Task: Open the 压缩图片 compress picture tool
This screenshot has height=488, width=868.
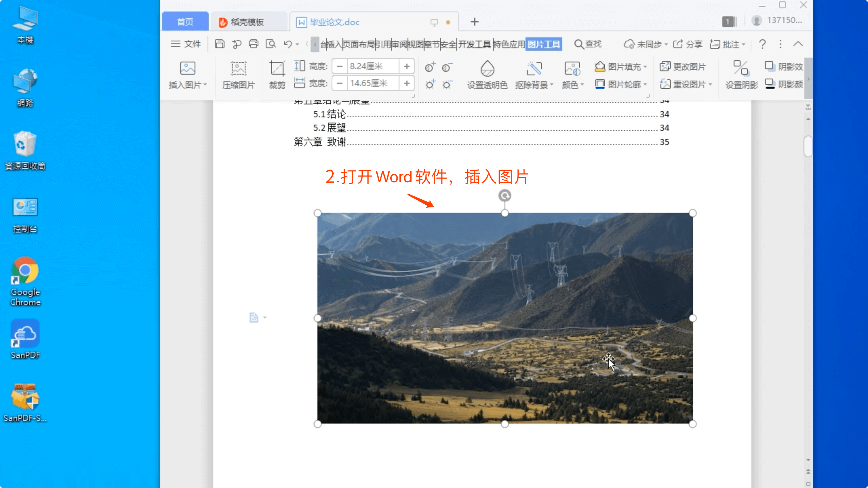Action: (x=238, y=75)
